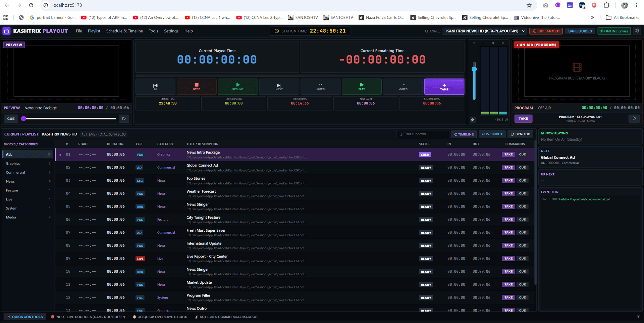Click the large purple TAKE transport button

(x=444, y=87)
